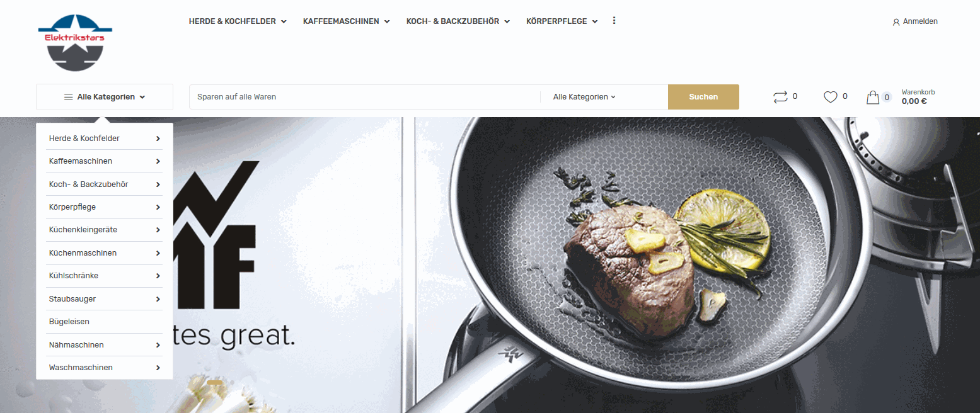This screenshot has width=980, height=413.
Task: Click the hamburger icon beside Alle Kategorien
Action: click(x=68, y=97)
